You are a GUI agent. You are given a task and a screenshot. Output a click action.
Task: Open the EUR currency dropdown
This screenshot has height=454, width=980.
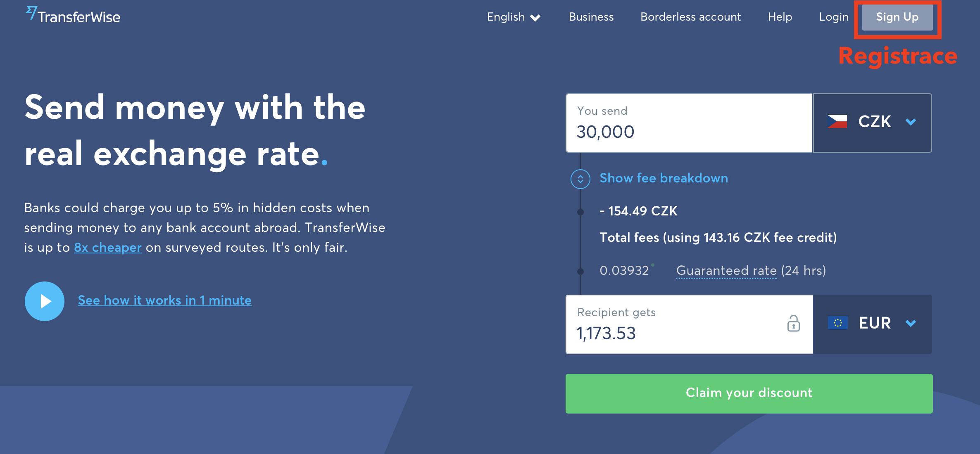pos(872,324)
